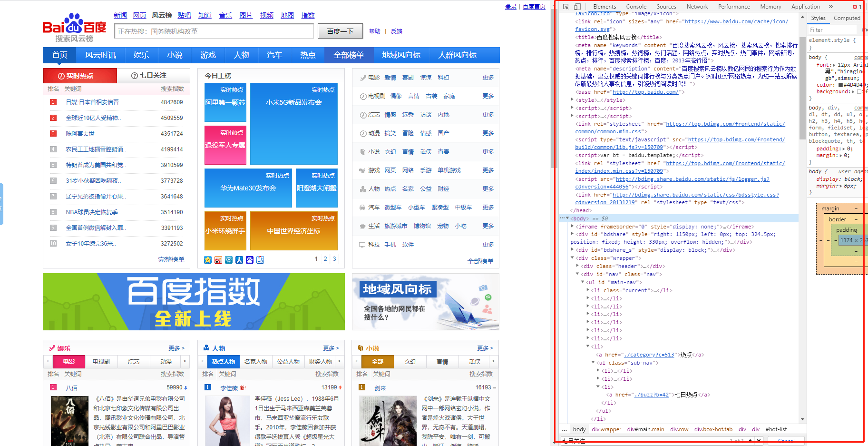Expand the <style> node in Elements

[x=572, y=100]
